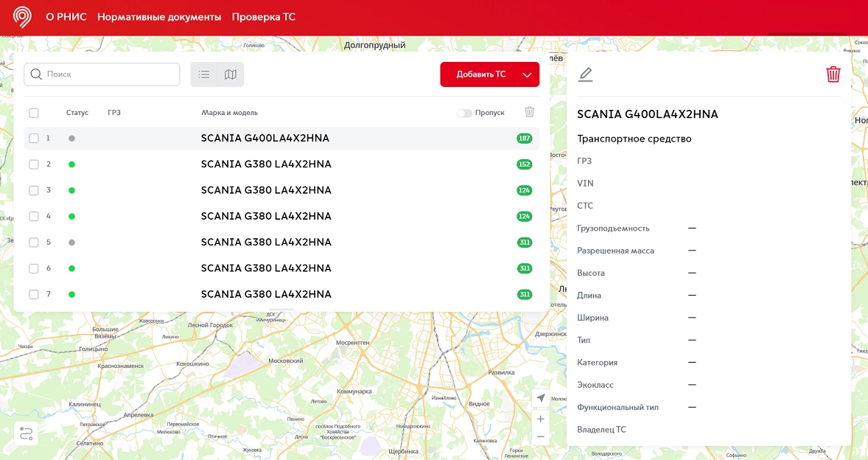This screenshot has width=868, height=460.
Task: Click gray status dot in row 1
Action: (71, 139)
